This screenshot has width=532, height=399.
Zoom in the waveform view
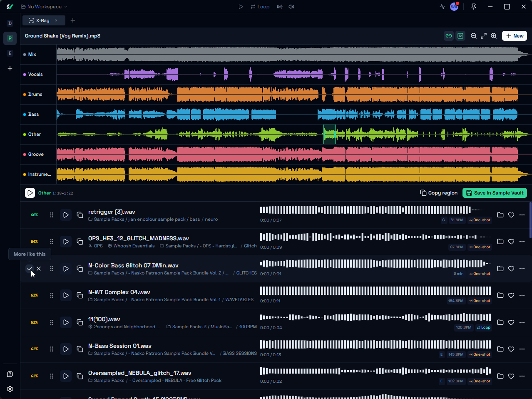pyautogui.click(x=494, y=36)
